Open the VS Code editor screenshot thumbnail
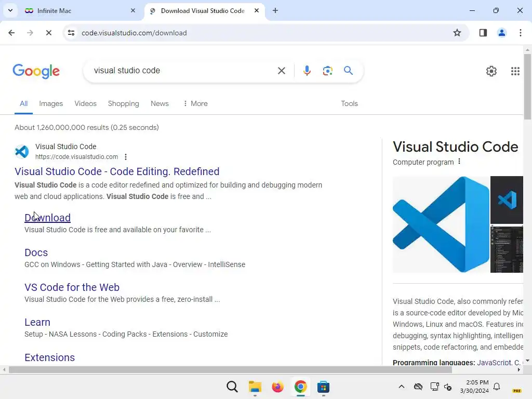Viewport: 532px width, 399px height. tap(507, 249)
